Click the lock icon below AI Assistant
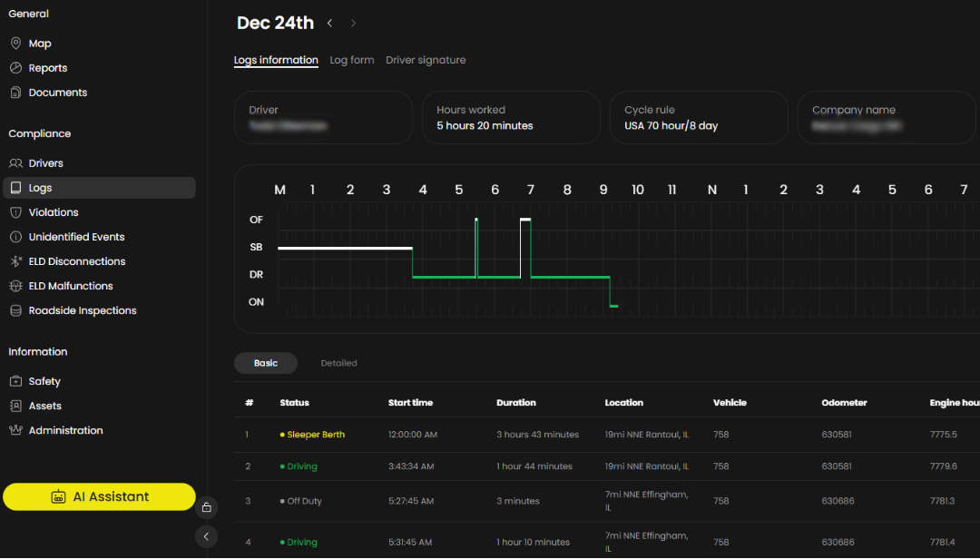The image size is (980, 559). (x=207, y=507)
